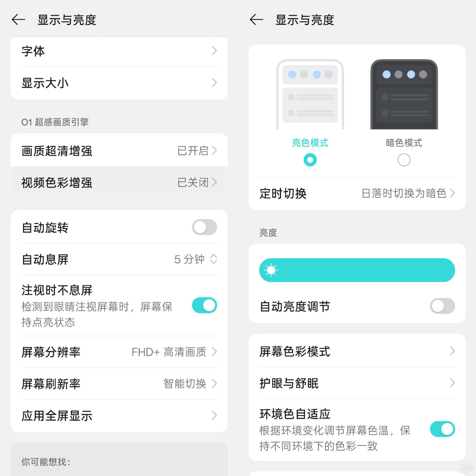The image size is (476, 476).
Task: Open 屏幕分辨率 FHD+ 高清画质 setting
Action: click(x=119, y=352)
